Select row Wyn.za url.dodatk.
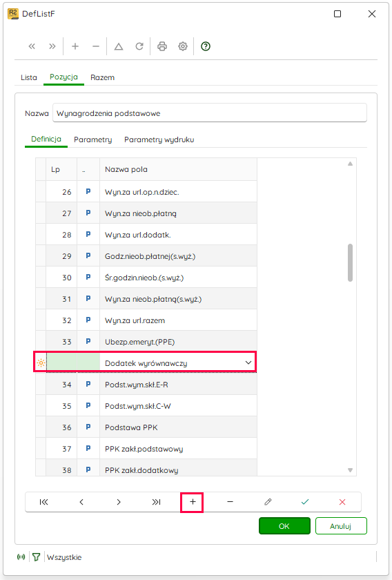Image resolution: width=392 pixels, height=580 pixels. 146,235
